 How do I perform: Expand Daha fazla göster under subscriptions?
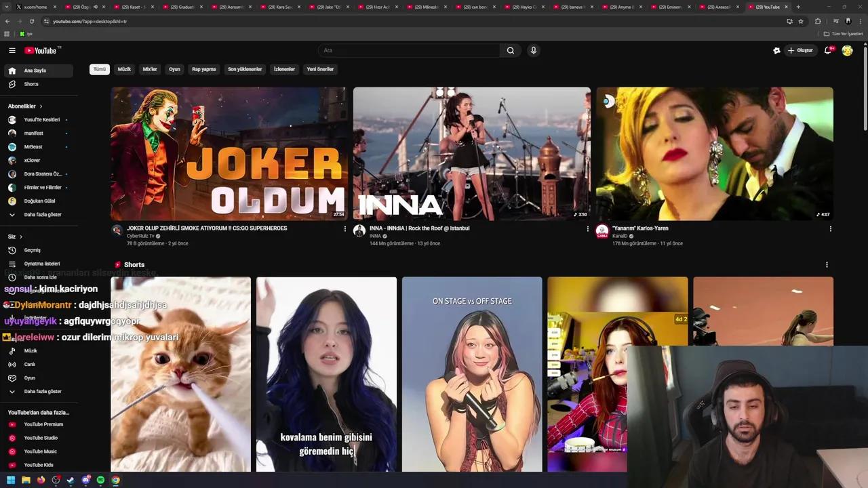tap(37, 215)
